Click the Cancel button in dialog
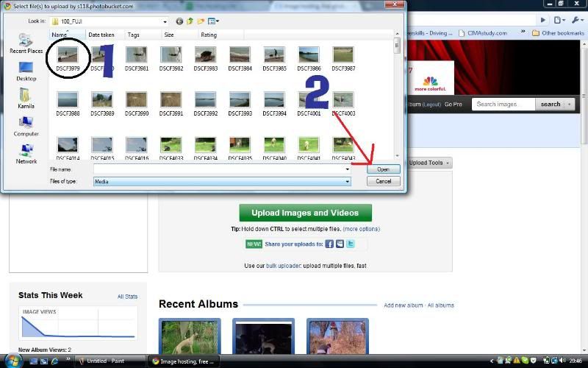This screenshot has height=368, width=588. pos(383,181)
